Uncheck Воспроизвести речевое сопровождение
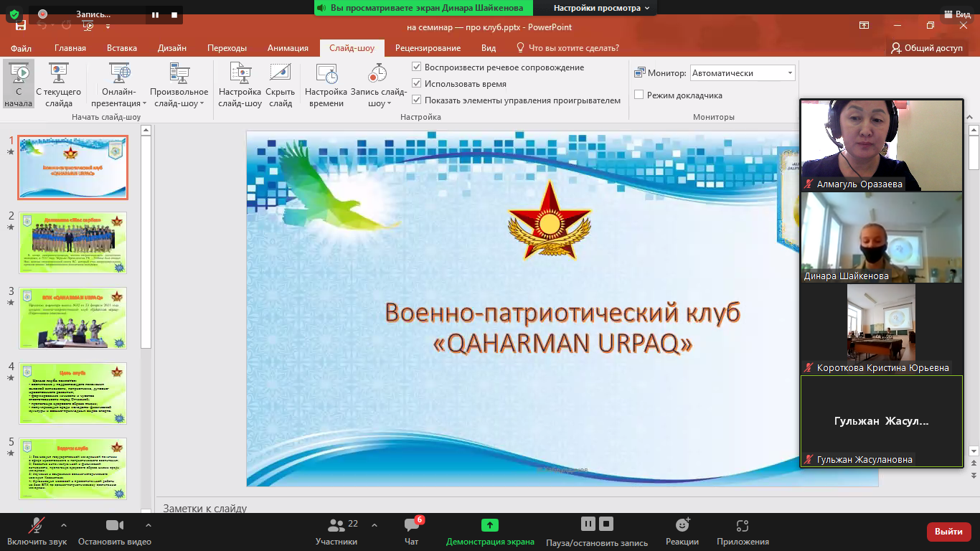Image resolution: width=980 pixels, height=551 pixels. [x=417, y=67]
